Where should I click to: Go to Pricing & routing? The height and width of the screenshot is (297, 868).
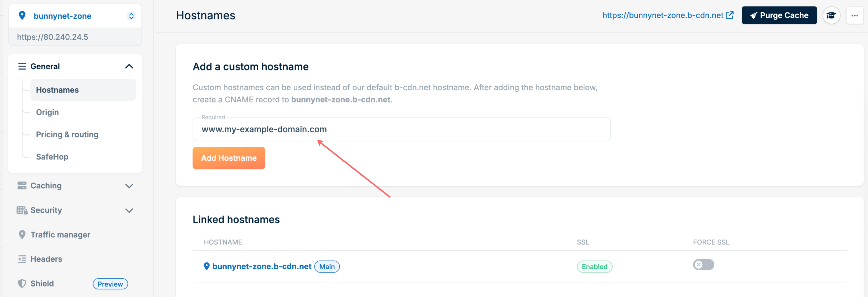[x=67, y=134]
